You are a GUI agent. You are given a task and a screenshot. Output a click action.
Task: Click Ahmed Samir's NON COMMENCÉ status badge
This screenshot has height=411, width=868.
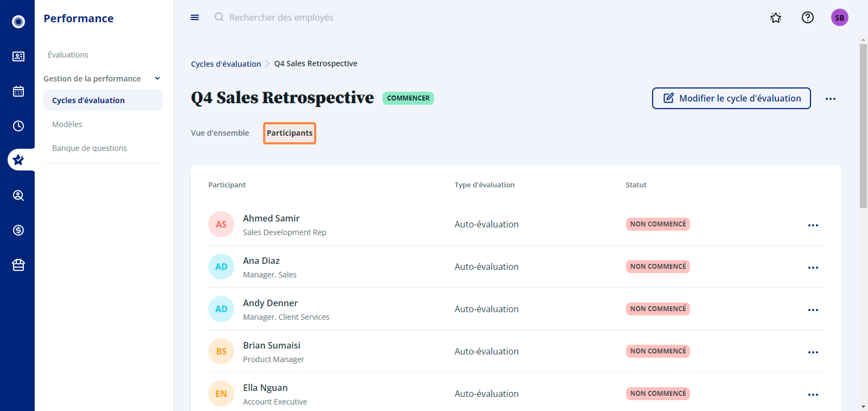[x=658, y=224]
